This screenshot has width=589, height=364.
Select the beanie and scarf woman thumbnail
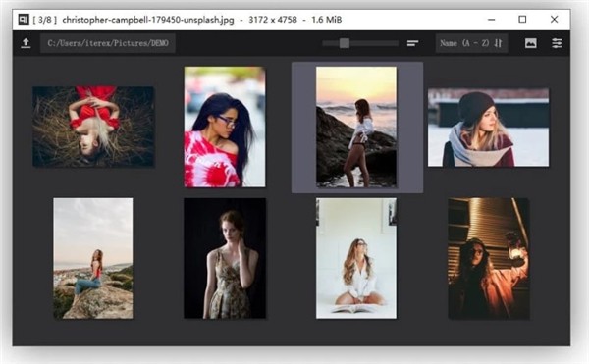(x=488, y=128)
